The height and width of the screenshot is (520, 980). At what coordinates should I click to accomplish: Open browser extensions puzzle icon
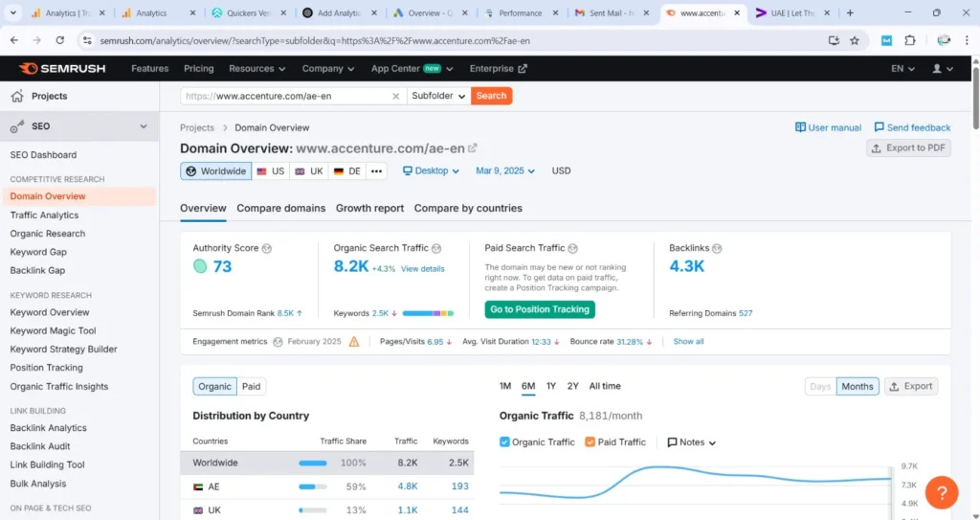click(x=910, y=40)
